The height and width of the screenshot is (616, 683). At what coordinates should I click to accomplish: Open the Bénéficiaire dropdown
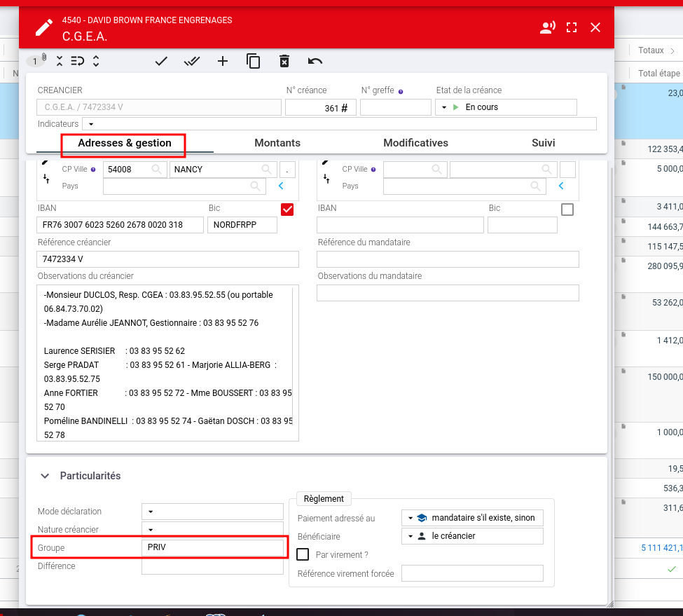(411, 536)
